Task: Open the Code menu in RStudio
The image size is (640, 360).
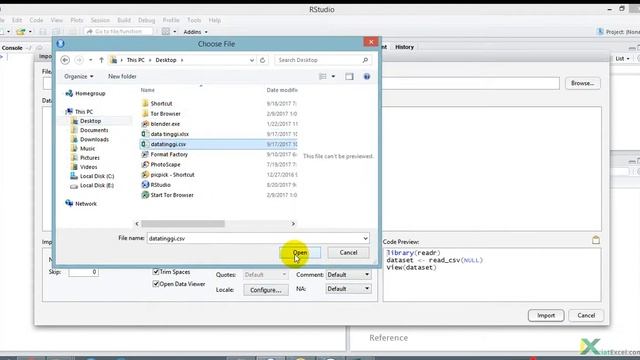Action: (x=36, y=20)
